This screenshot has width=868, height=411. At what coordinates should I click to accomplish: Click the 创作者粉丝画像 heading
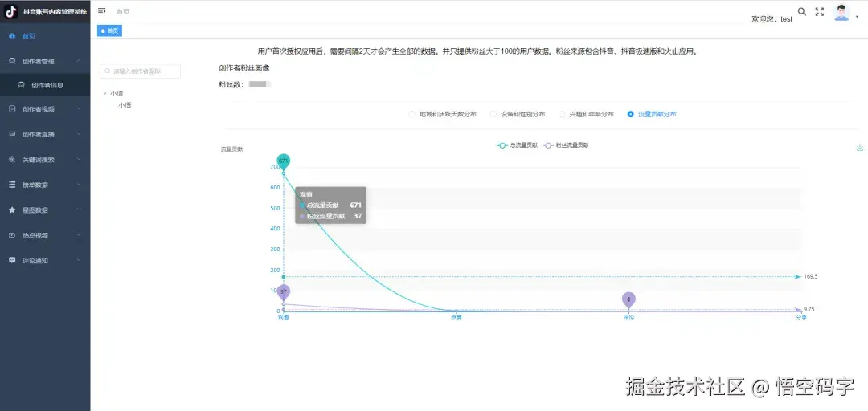point(244,68)
